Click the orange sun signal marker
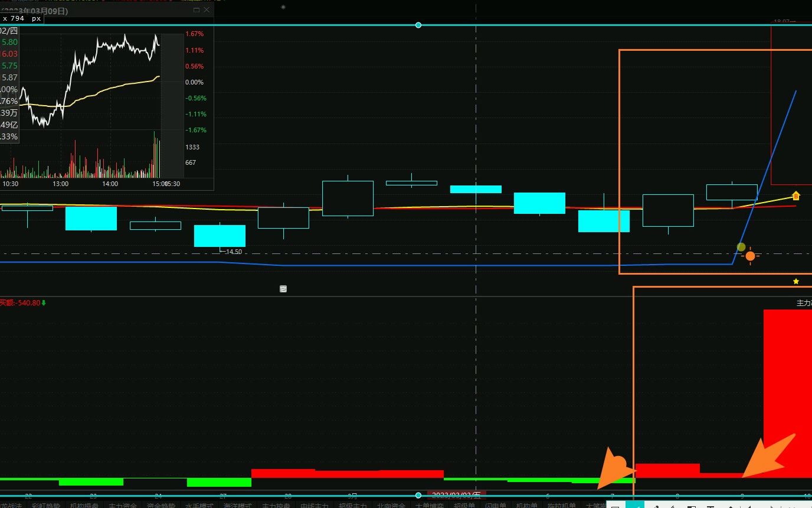This screenshot has height=508, width=812. pyautogui.click(x=750, y=256)
